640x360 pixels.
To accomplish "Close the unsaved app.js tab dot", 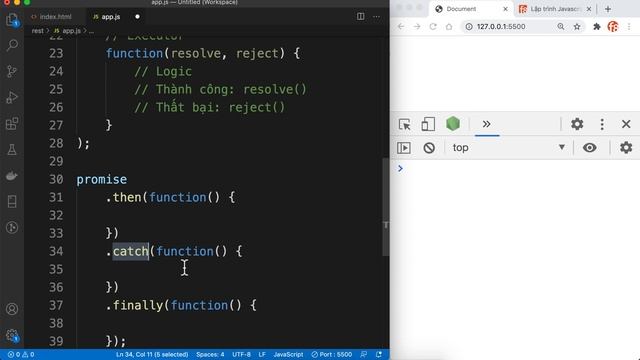I will click(138, 17).
